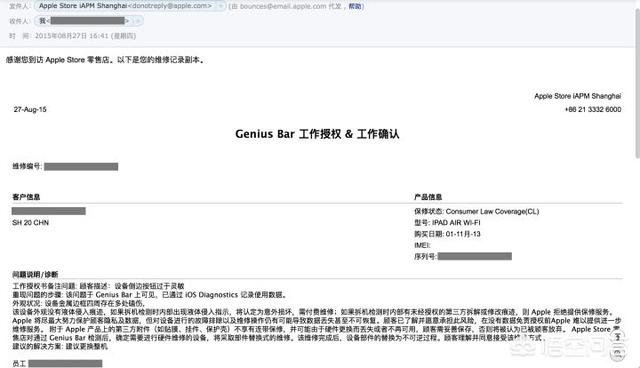
Task: Click the 序列号 label
Action: coord(426,257)
